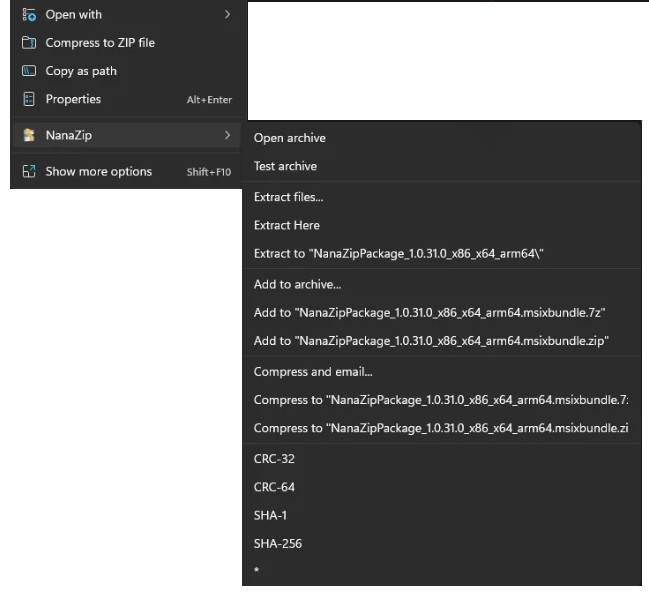This screenshot has width=649, height=597.
Task: Add to the msixbundle.zip archive
Action: pyautogui.click(x=442, y=341)
